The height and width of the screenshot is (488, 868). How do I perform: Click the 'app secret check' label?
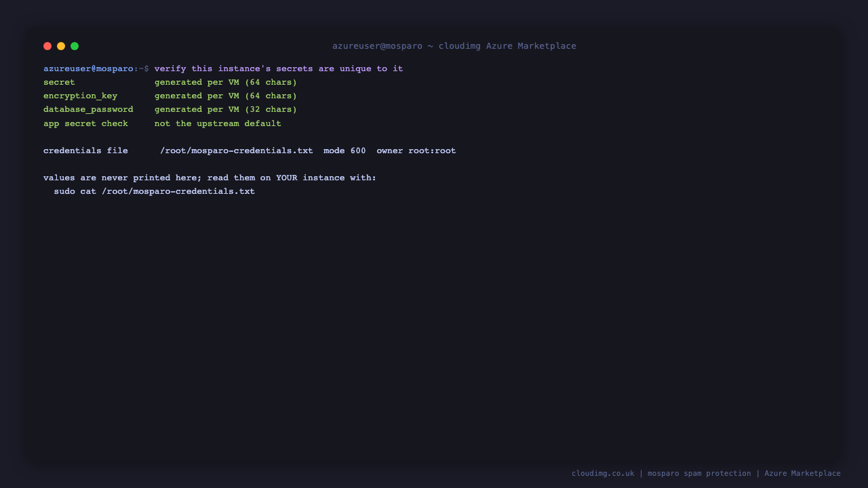pos(85,123)
